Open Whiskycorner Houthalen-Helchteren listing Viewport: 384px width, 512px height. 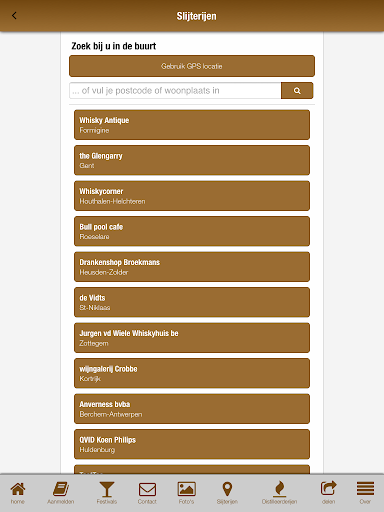pos(192,196)
